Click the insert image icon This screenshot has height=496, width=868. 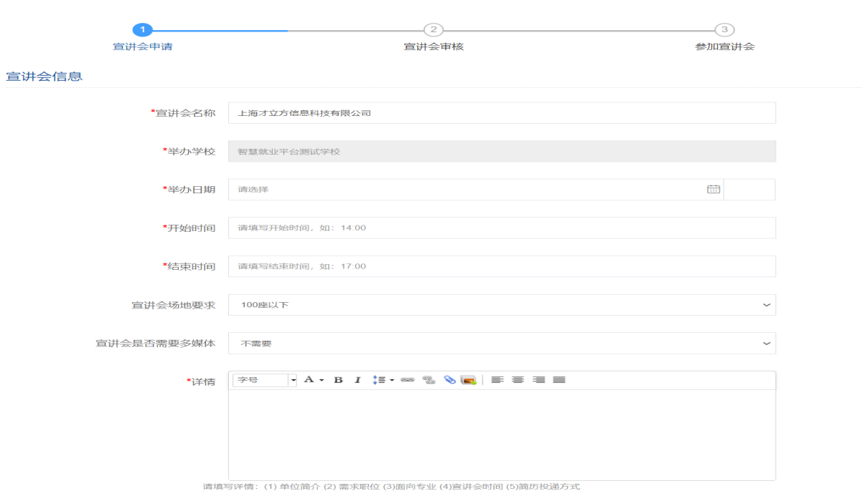469,380
